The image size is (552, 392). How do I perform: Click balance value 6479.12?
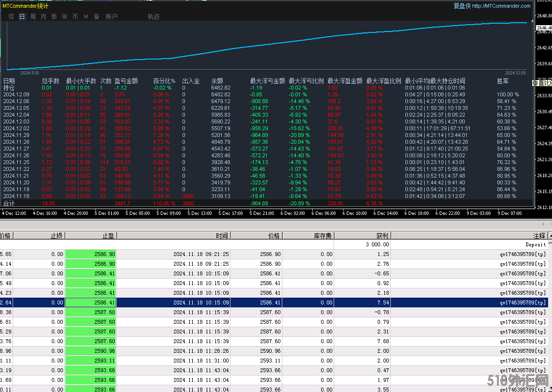tap(221, 101)
